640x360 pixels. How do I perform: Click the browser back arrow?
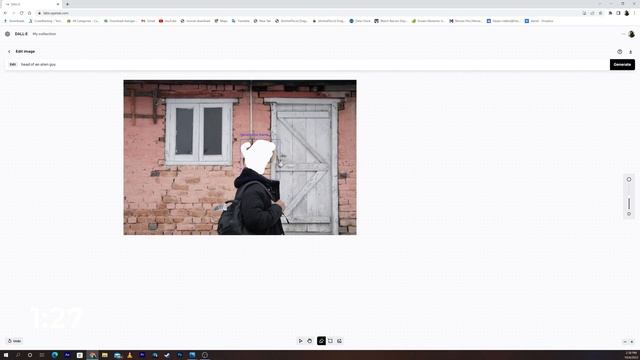point(5,13)
